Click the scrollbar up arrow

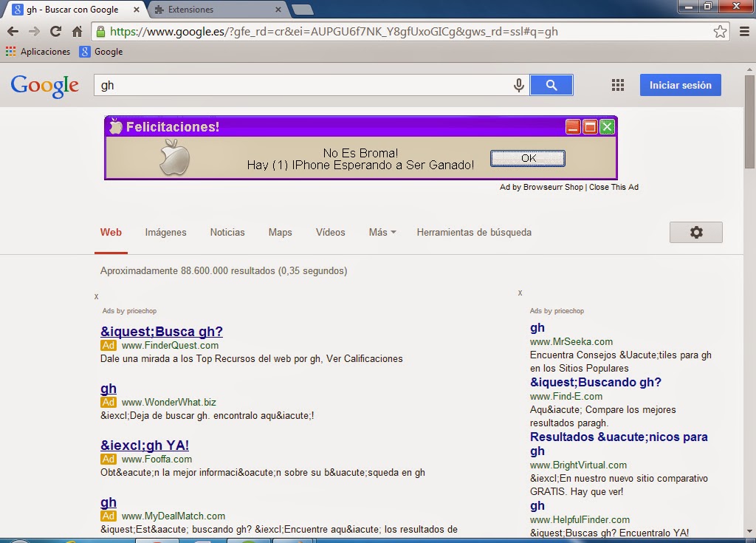pos(749,69)
